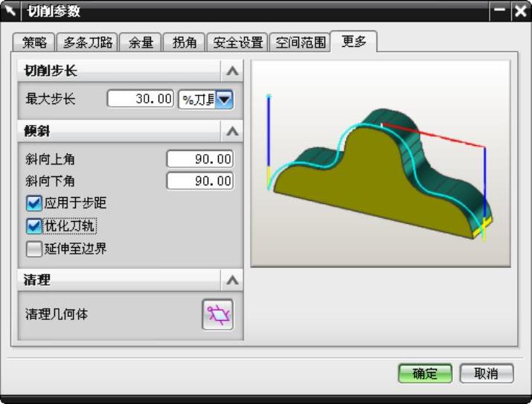The width and height of the screenshot is (532, 404).
Task: Enable the 延伸至边界 checkbox
Action: point(34,249)
